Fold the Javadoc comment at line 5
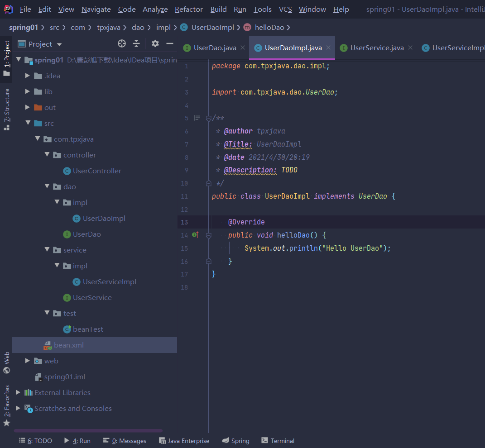Screen dimensions: 485x448 point(208,118)
